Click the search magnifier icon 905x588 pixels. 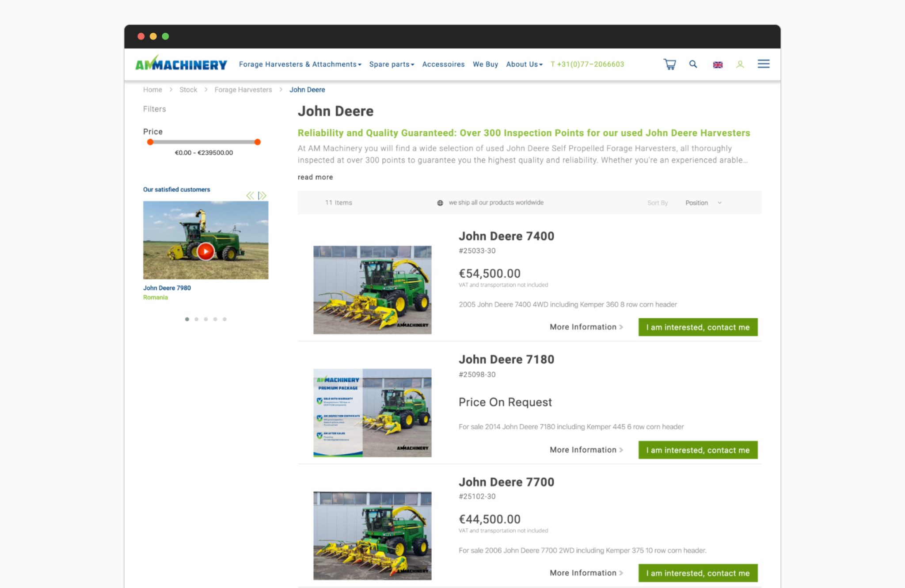click(x=693, y=64)
